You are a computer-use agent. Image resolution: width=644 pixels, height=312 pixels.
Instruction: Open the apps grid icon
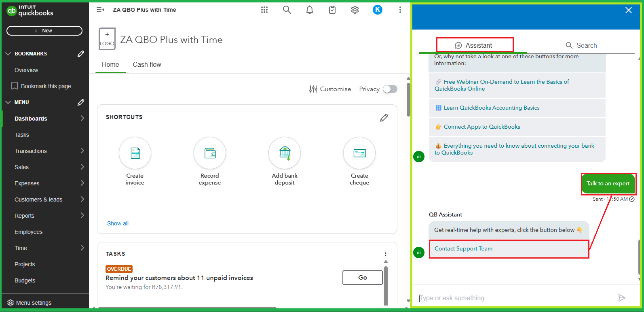pyautogui.click(x=264, y=10)
